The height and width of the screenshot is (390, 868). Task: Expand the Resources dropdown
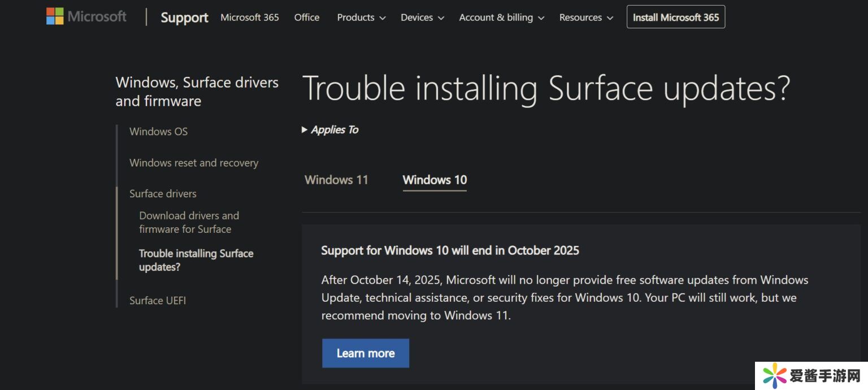pyautogui.click(x=585, y=18)
